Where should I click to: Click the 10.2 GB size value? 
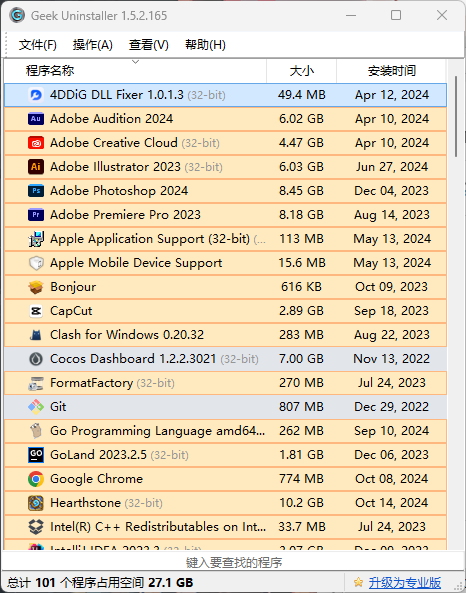[301, 503]
